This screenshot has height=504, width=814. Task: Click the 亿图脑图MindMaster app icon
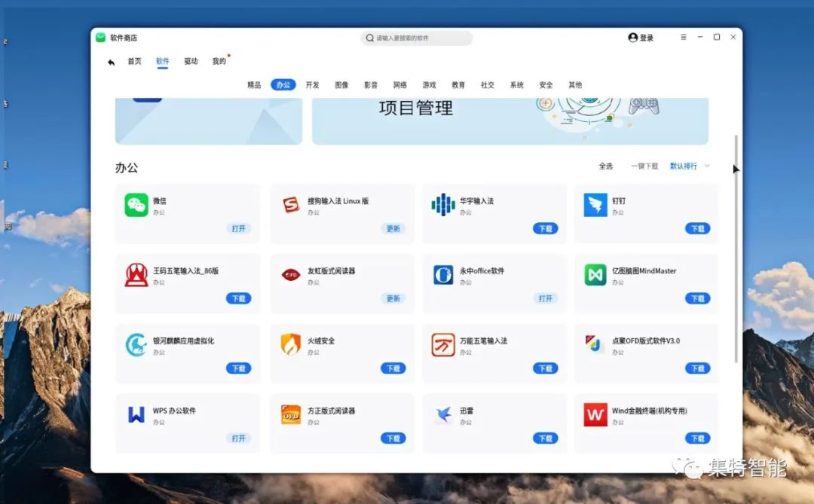pos(595,275)
